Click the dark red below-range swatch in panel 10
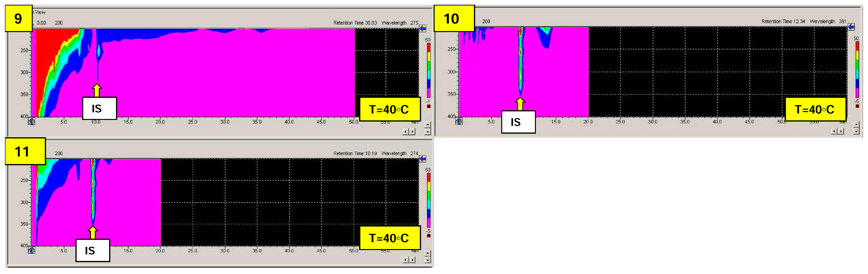 (857, 106)
